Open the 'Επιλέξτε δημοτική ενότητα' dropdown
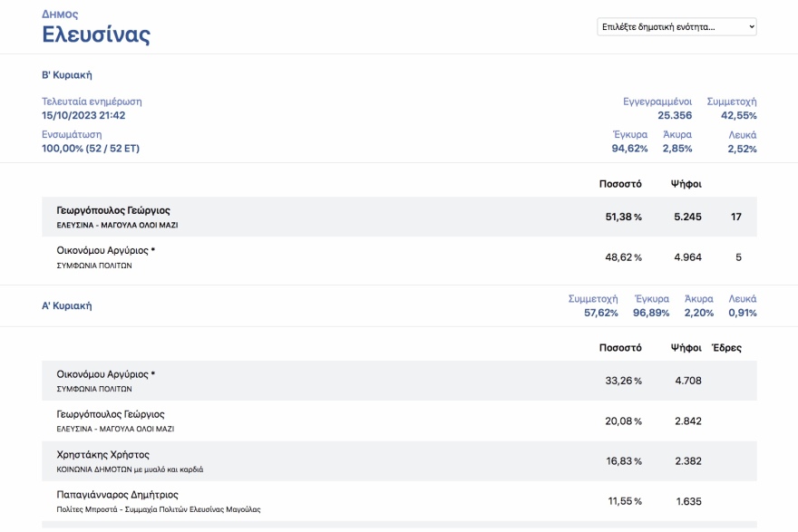The height and width of the screenshot is (532, 798). 676,27
